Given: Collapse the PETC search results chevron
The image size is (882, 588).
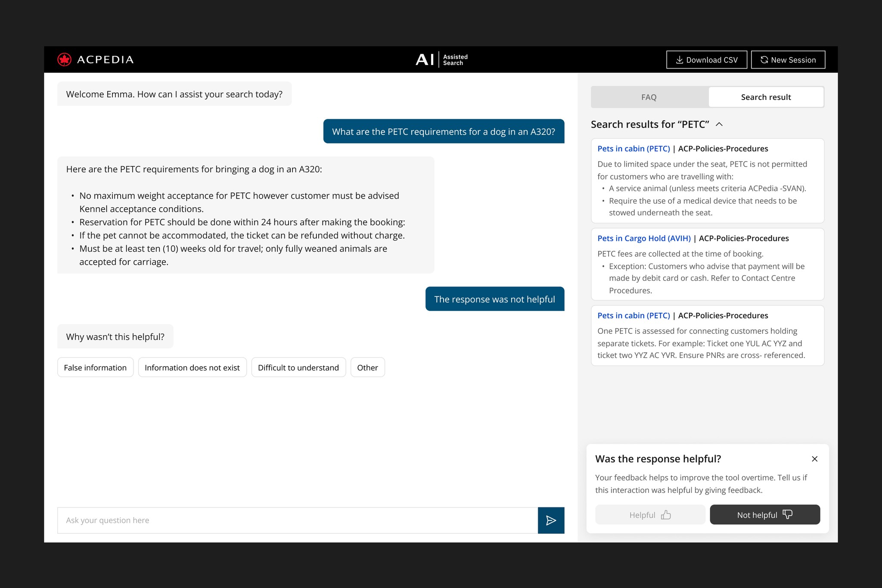Looking at the screenshot, I should pos(719,124).
